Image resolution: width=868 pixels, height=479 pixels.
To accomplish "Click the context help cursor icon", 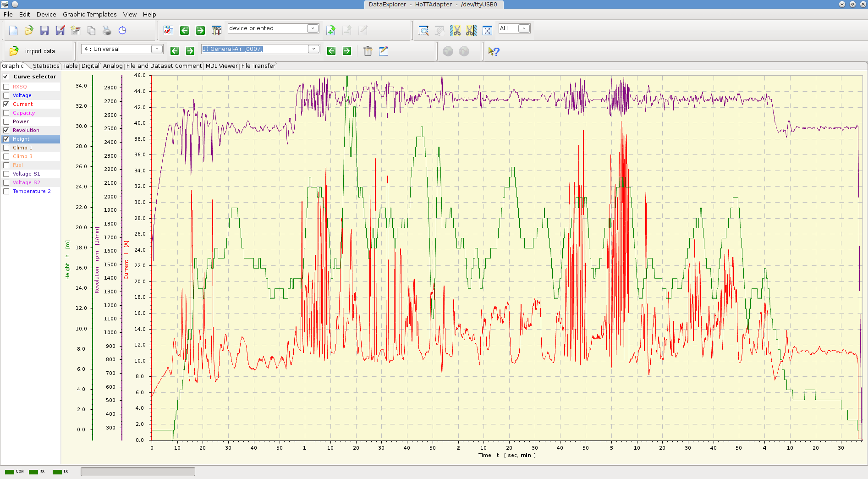I will pyautogui.click(x=494, y=51).
